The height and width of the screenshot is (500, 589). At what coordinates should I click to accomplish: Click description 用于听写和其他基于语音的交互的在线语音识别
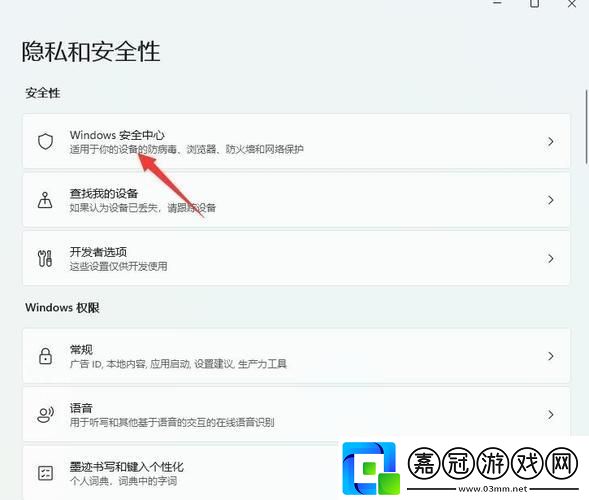172,423
